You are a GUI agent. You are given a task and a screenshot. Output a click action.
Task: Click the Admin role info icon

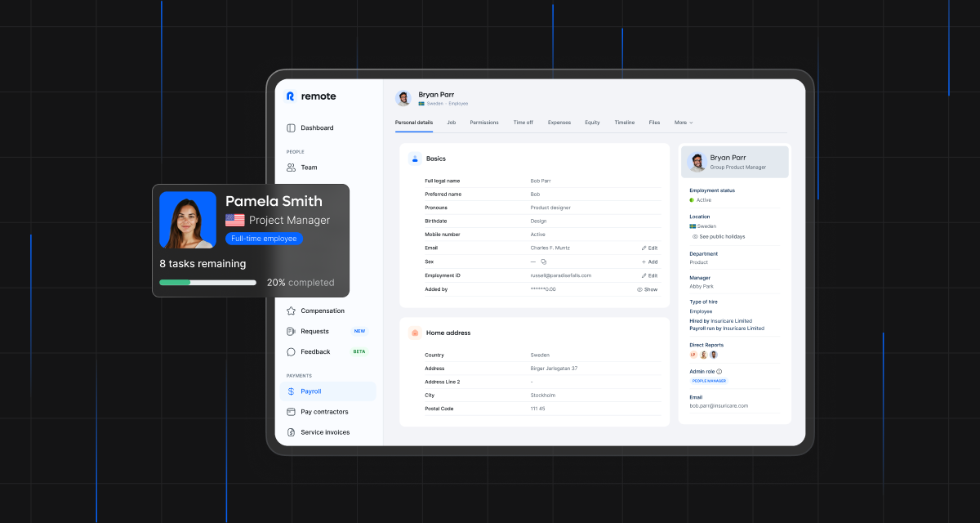719,372
